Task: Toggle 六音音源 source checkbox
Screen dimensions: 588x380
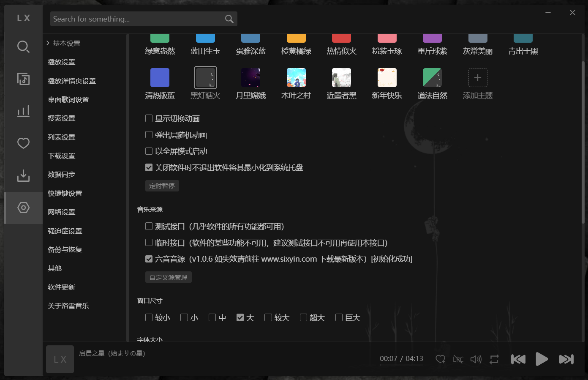Action: [x=149, y=259]
